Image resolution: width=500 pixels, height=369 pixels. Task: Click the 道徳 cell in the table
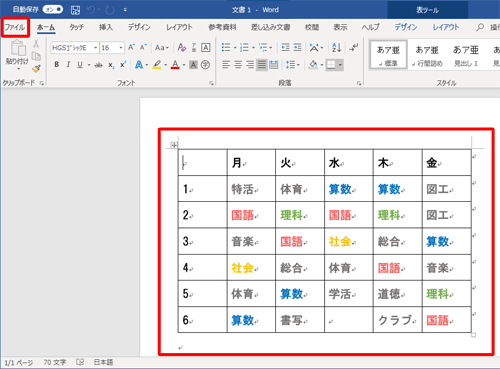[398, 294]
